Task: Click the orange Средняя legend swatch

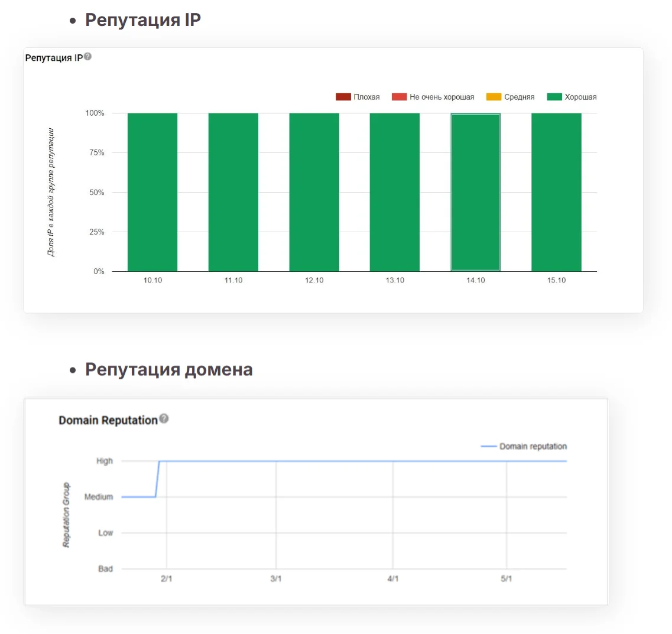Action: click(x=494, y=97)
